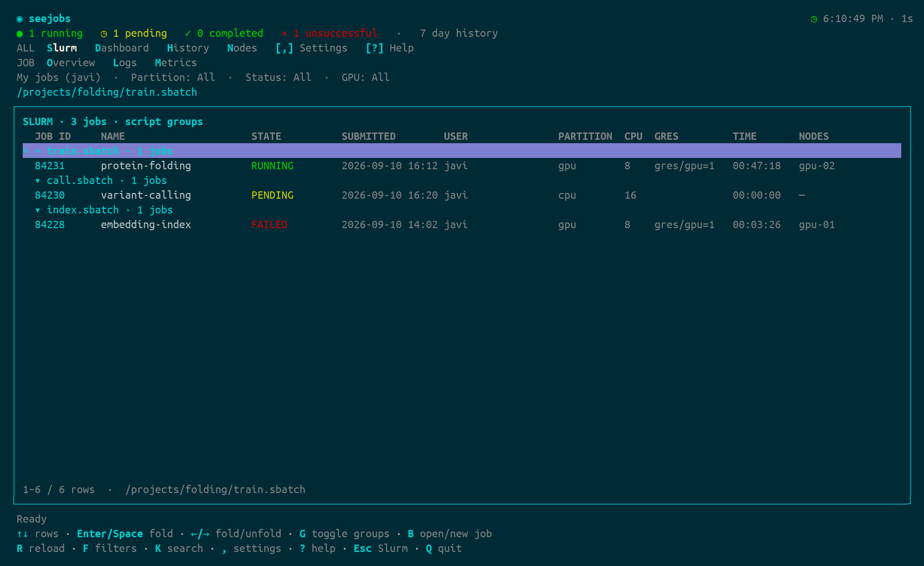Click the /projects/folding/train.sbatch path above the table
924x566 pixels.
(x=107, y=92)
